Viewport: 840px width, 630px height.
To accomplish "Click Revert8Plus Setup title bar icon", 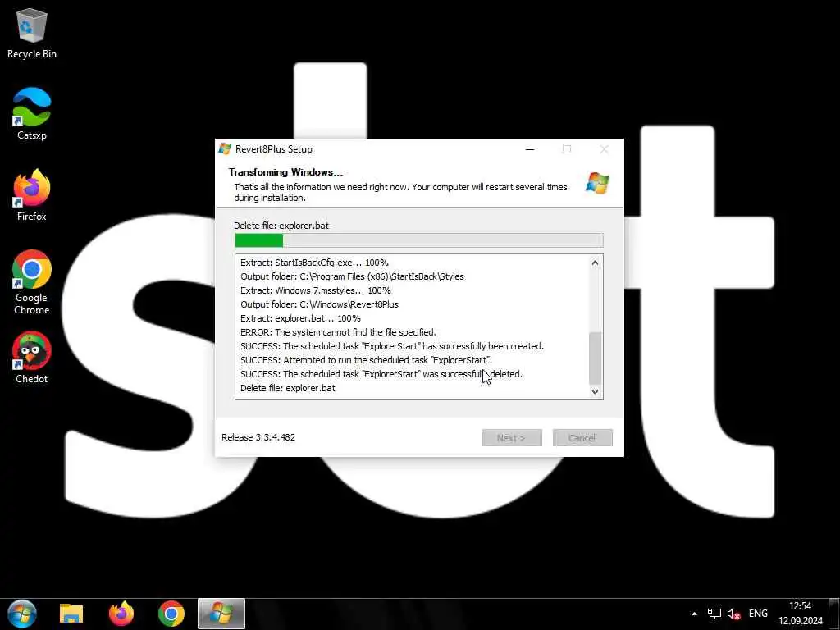I will click(225, 149).
